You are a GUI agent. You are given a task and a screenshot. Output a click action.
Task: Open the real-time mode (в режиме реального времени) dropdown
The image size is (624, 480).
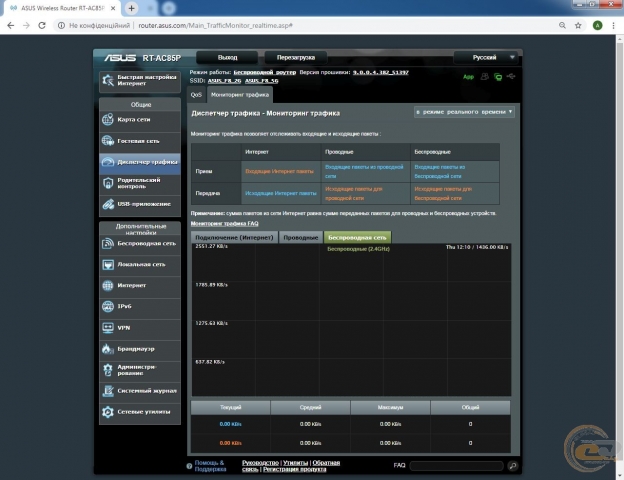(x=465, y=112)
